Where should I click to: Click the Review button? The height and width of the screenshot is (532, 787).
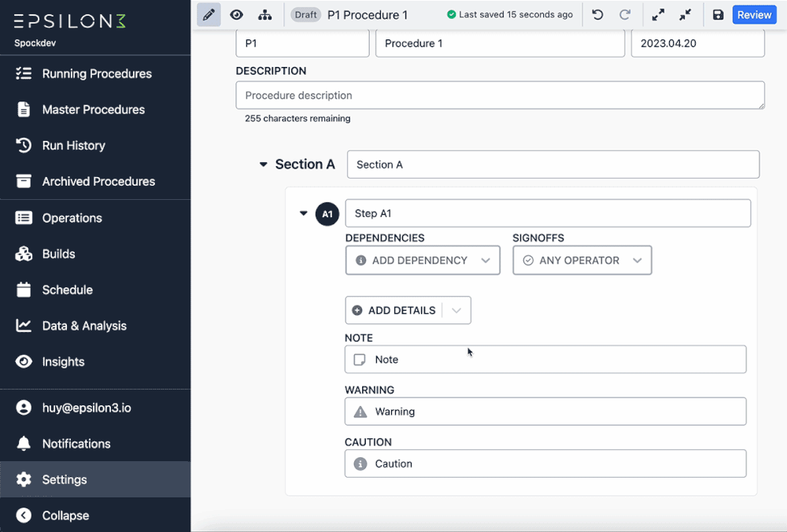click(754, 14)
